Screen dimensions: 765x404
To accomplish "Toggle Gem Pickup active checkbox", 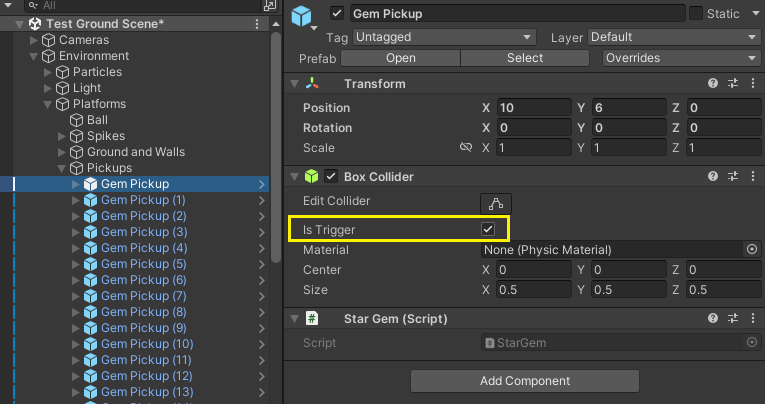I will point(337,14).
